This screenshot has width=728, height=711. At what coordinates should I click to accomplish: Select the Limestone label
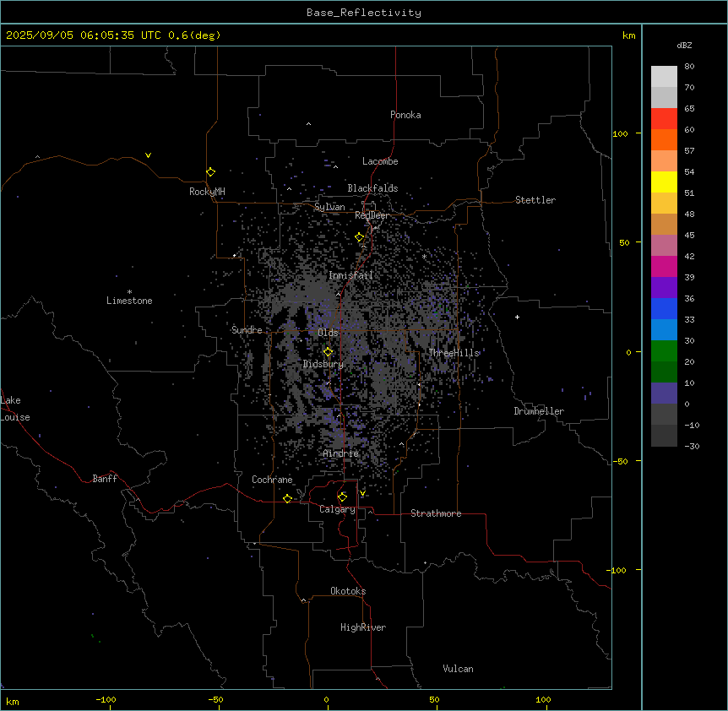click(x=129, y=301)
